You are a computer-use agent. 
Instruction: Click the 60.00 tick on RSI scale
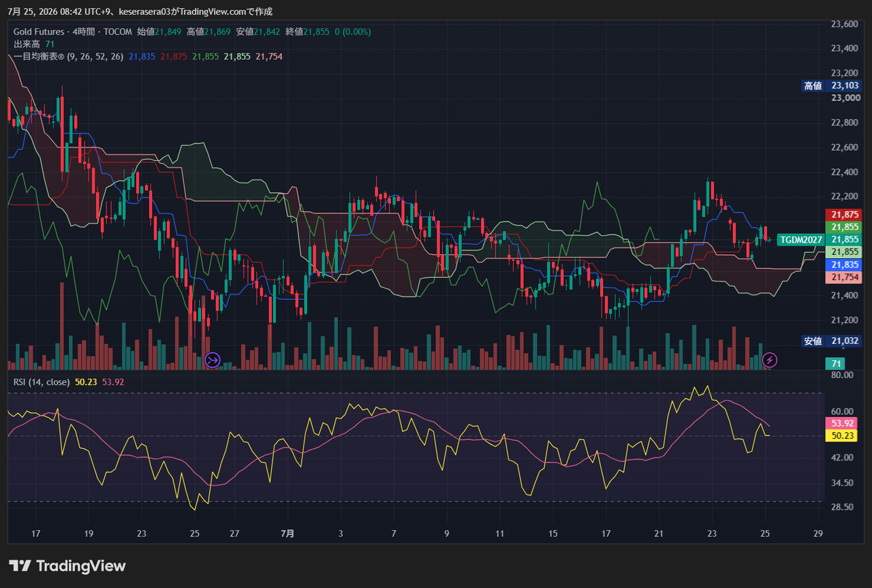[843, 412]
